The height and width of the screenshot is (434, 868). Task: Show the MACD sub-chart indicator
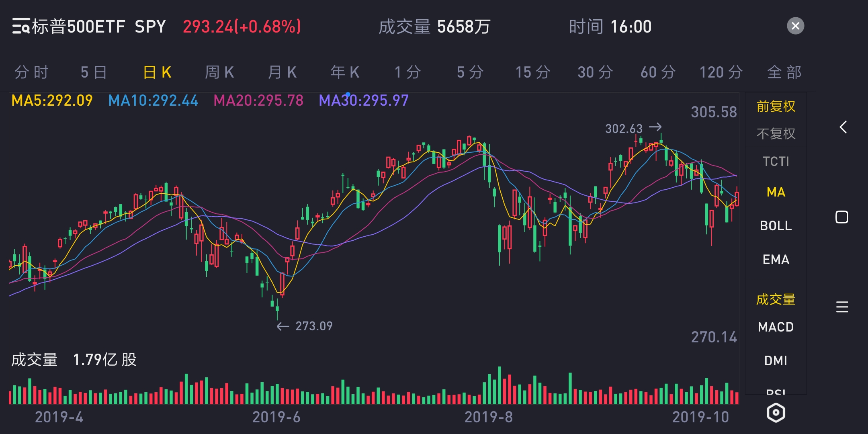click(776, 327)
